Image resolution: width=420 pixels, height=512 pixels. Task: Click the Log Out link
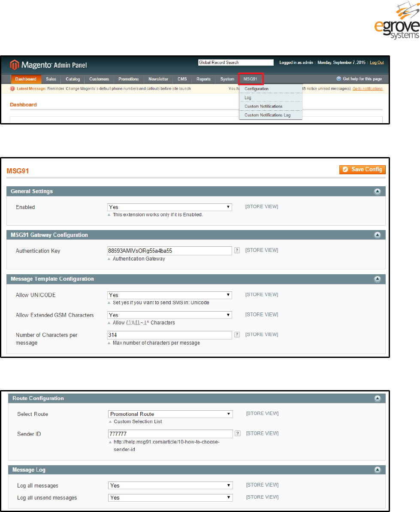[377, 63]
